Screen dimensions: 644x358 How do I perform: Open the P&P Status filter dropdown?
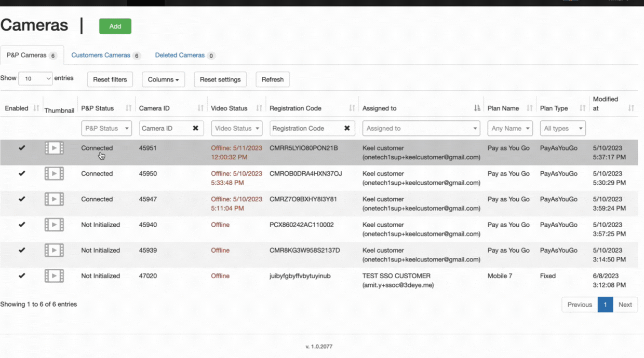(x=106, y=128)
